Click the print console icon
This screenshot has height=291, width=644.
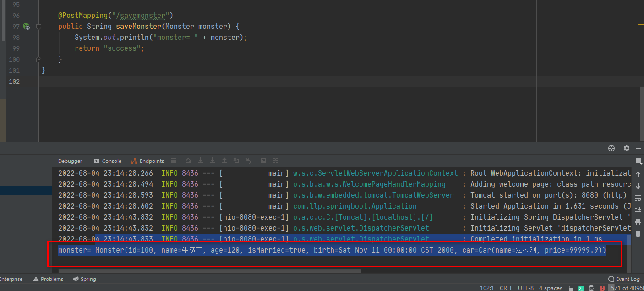pos(638,222)
